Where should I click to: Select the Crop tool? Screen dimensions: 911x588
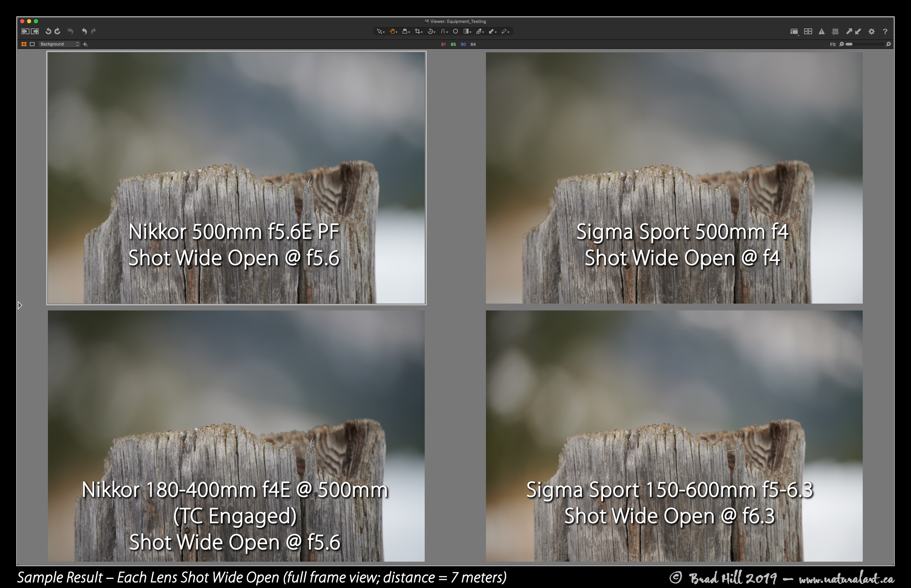(419, 31)
